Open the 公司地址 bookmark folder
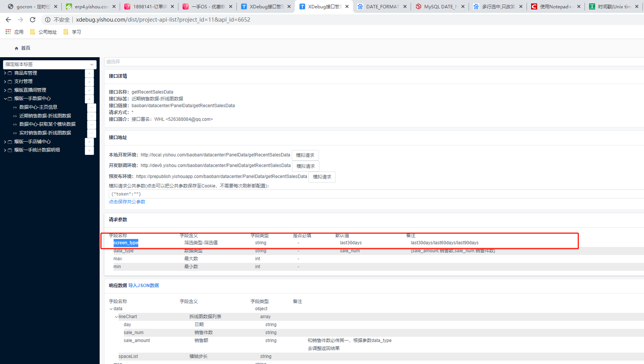Screen dimensions: 644x364 [x=44, y=32]
